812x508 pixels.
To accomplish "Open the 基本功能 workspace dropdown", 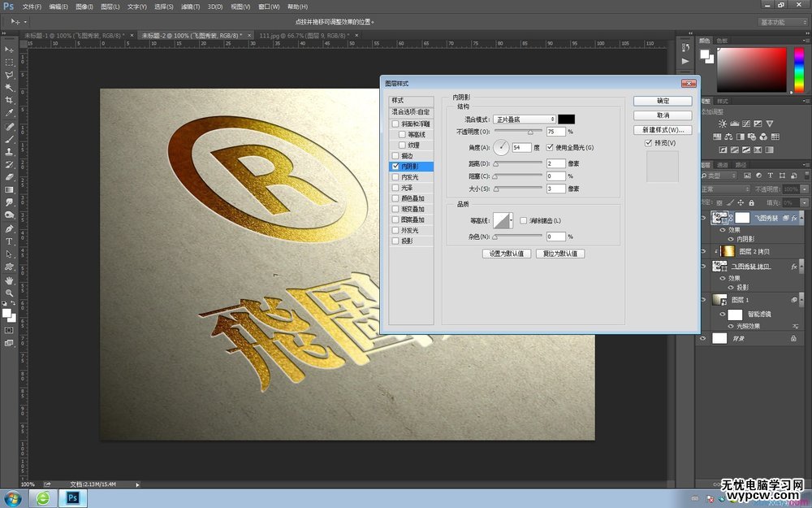I will tap(783, 22).
